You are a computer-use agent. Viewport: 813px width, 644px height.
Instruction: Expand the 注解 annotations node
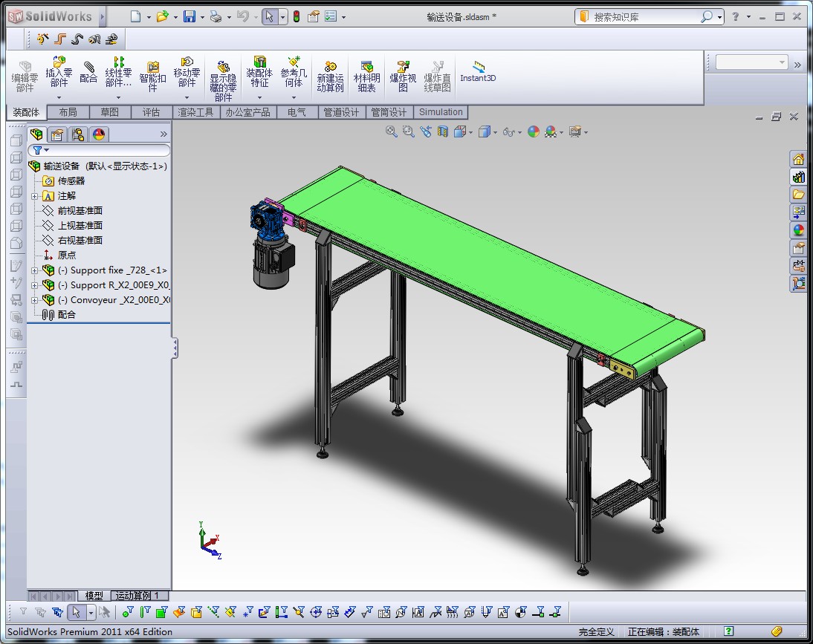[34, 196]
